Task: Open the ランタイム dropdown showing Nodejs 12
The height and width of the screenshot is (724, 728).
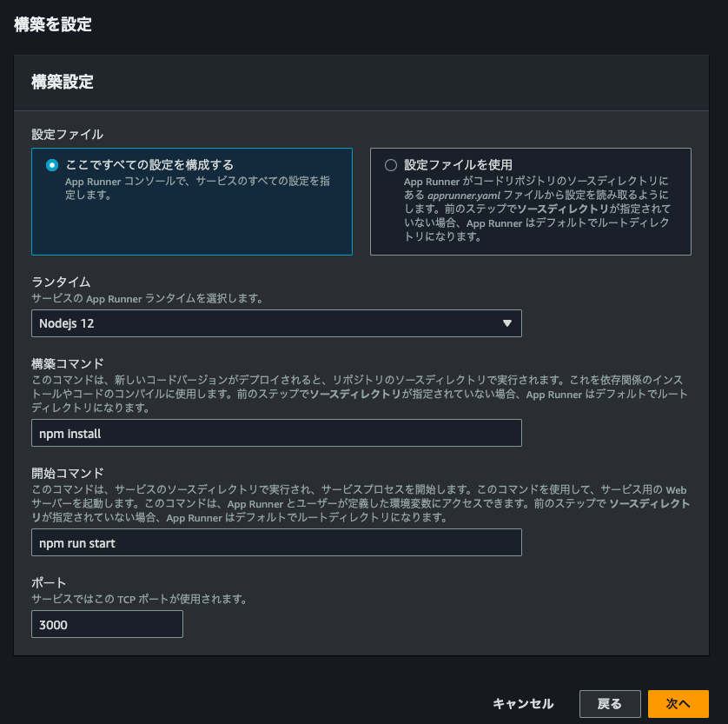Action: pos(276,323)
